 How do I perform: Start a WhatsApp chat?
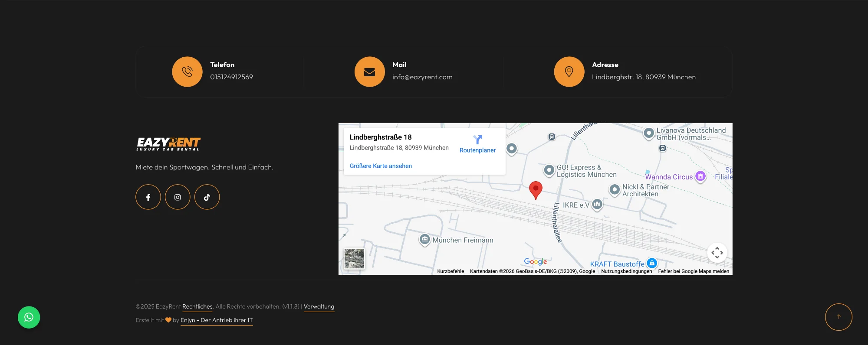pyautogui.click(x=29, y=317)
